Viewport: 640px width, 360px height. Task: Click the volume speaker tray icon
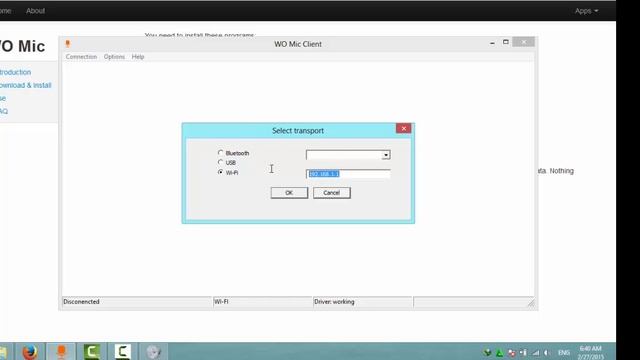(547, 353)
